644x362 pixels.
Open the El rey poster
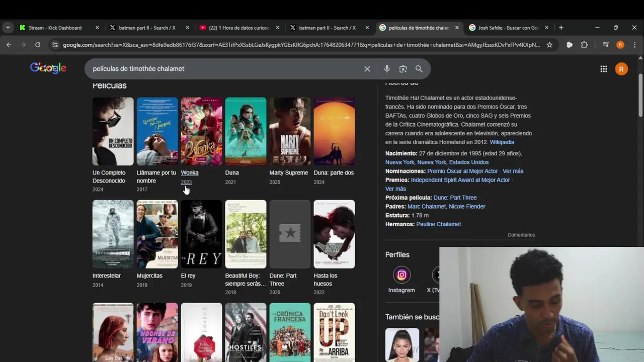(x=201, y=234)
